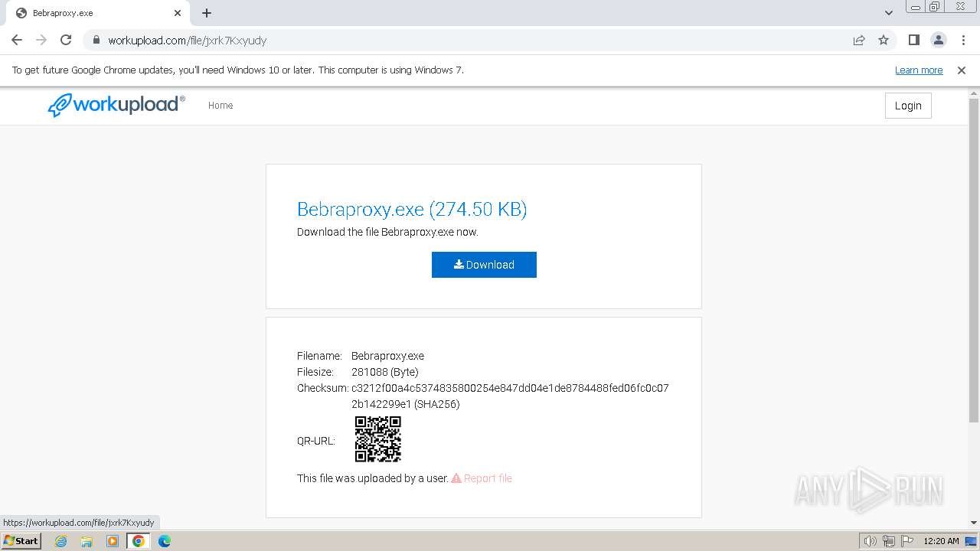The height and width of the screenshot is (551, 980).
Task: Open Chrome's three-dot menu
Action: (x=963, y=40)
